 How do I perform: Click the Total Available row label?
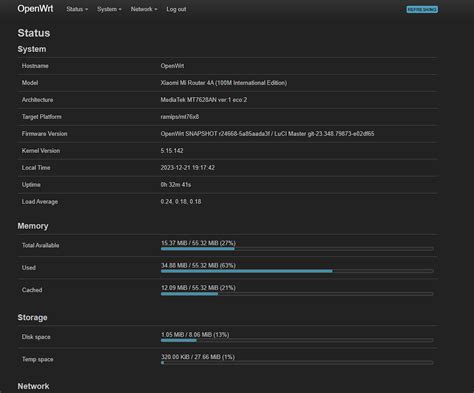pyautogui.click(x=40, y=245)
